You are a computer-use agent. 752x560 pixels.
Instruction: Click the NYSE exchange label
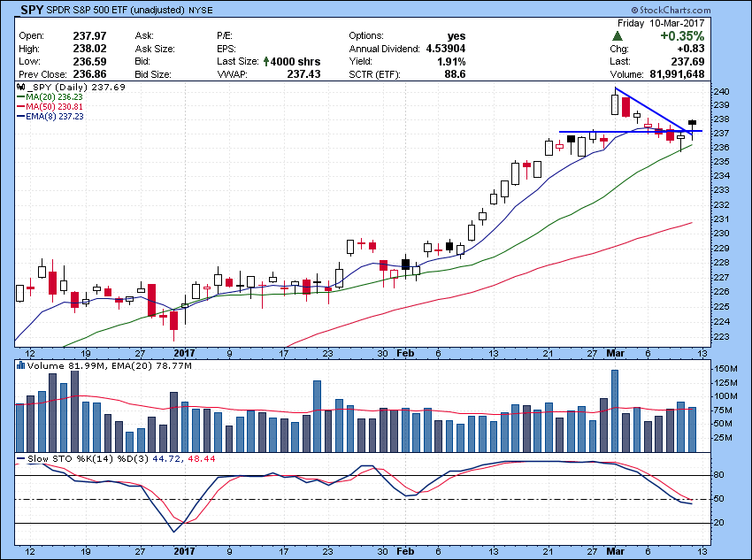coord(201,10)
